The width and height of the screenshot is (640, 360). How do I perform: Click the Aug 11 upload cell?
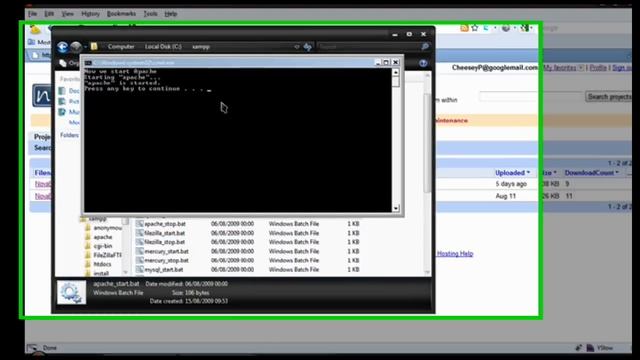pyautogui.click(x=506, y=196)
